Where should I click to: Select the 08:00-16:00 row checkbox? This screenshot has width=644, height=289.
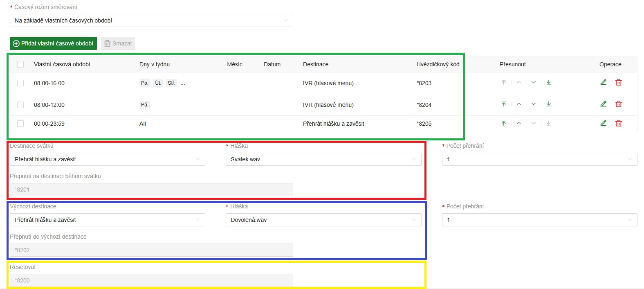[20, 83]
